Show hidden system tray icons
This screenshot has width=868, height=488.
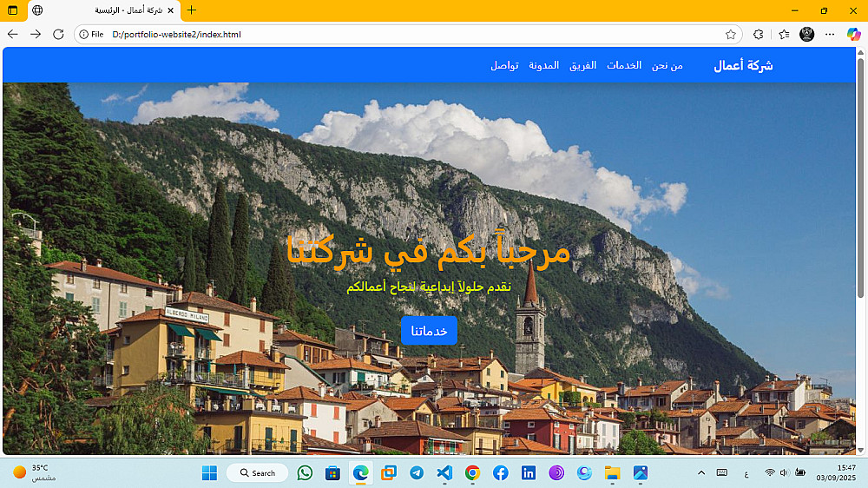(x=701, y=472)
